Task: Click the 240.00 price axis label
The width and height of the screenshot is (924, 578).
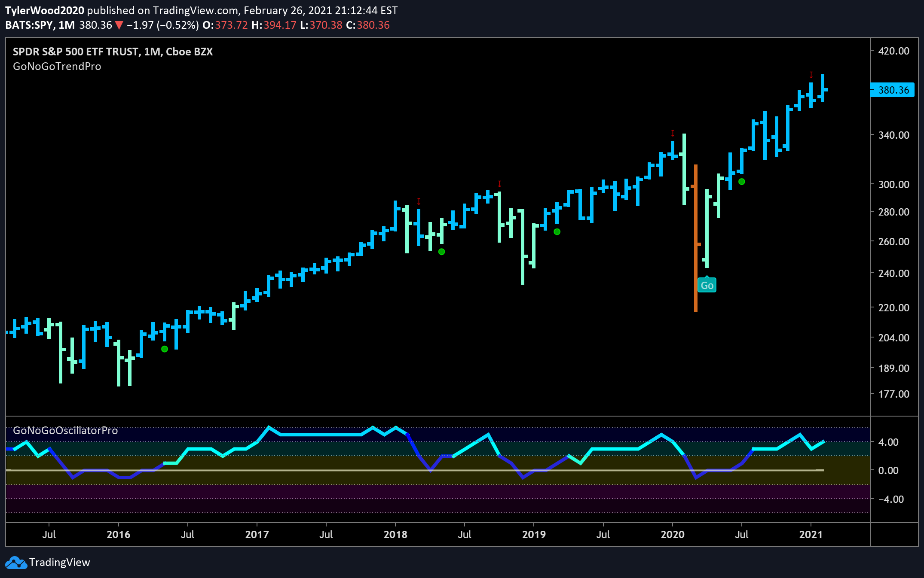Action: coord(894,274)
